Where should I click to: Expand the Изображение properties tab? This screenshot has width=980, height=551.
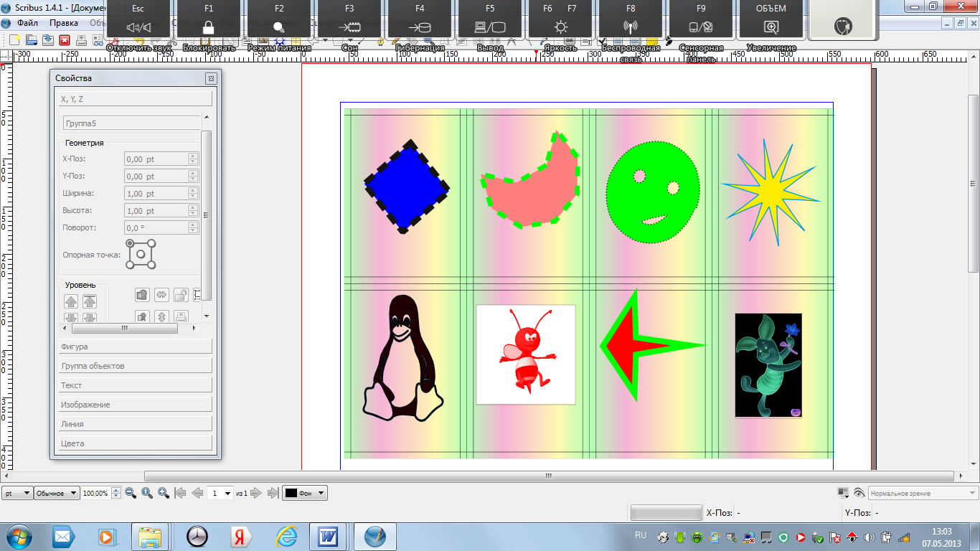coord(136,405)
